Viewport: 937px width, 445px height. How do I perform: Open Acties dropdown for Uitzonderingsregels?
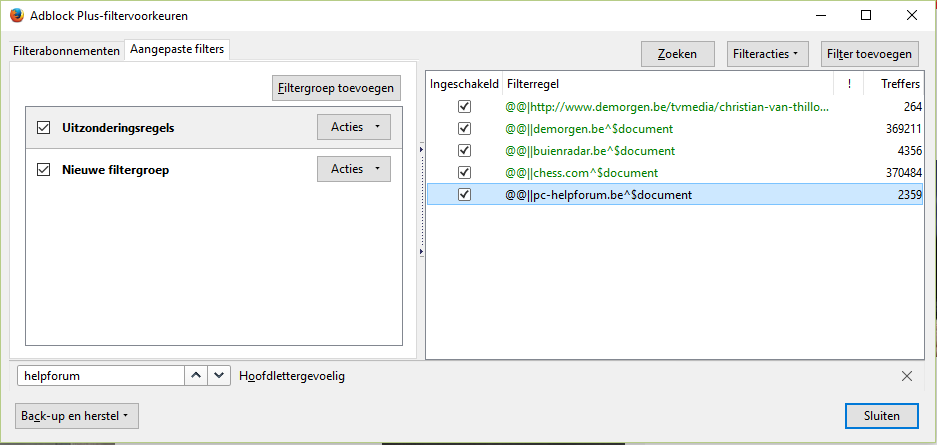tap(354, 127)
